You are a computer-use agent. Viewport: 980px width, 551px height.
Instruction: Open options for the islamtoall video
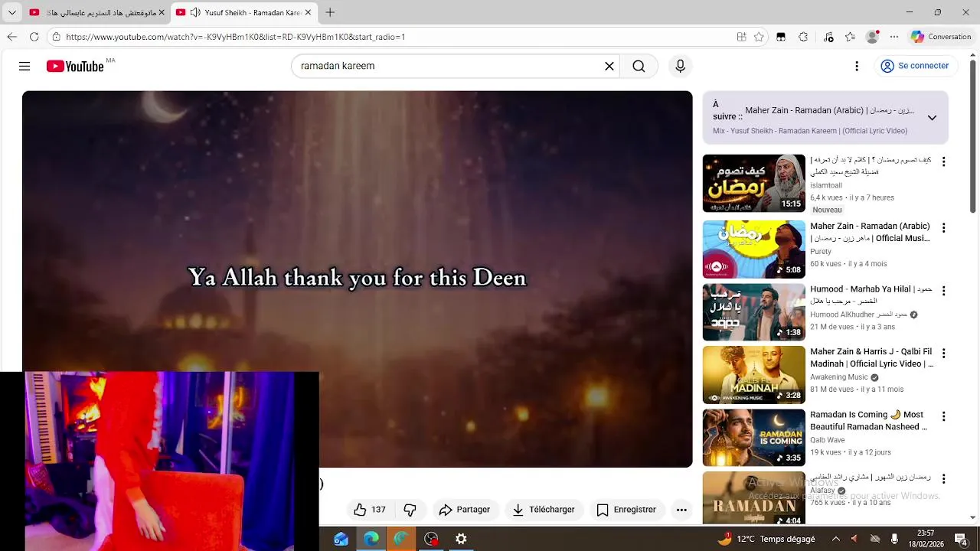[943, 162]
